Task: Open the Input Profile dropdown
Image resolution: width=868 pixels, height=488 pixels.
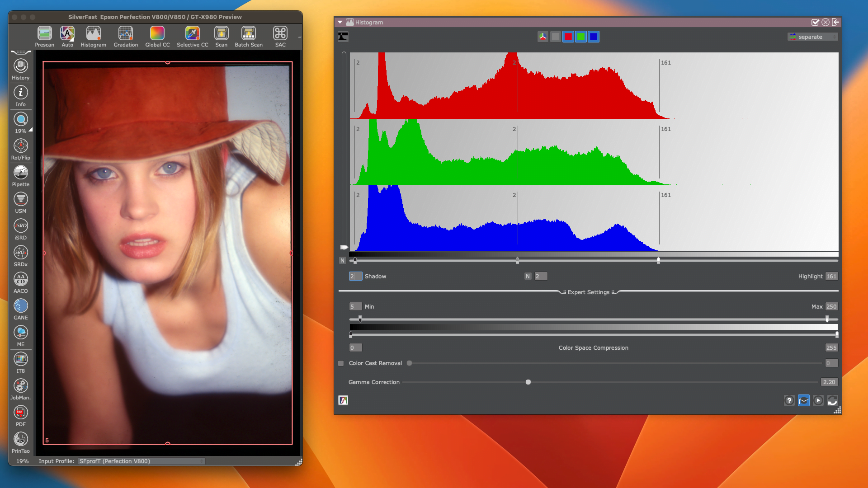Action: (141, 461)
